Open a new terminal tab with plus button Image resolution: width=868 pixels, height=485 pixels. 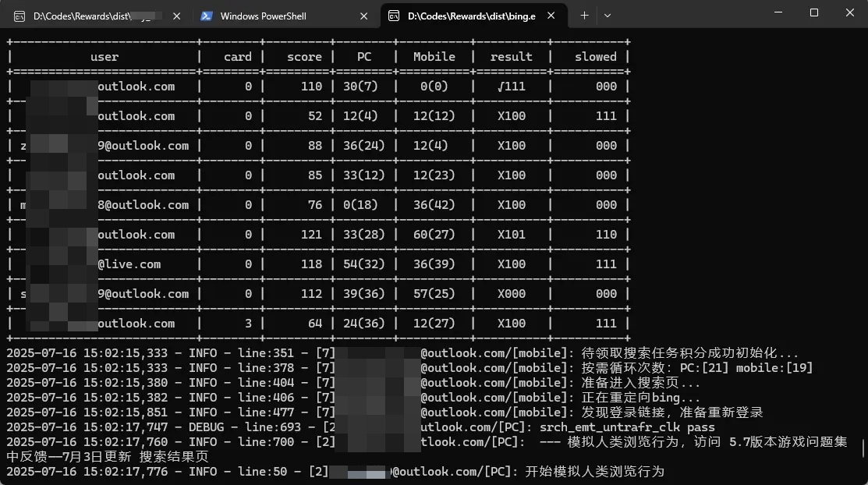coord(584,16)
